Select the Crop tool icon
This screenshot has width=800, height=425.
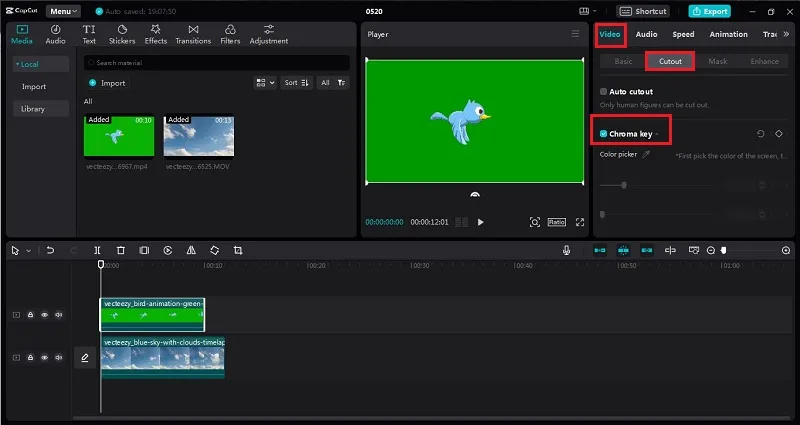238,250
